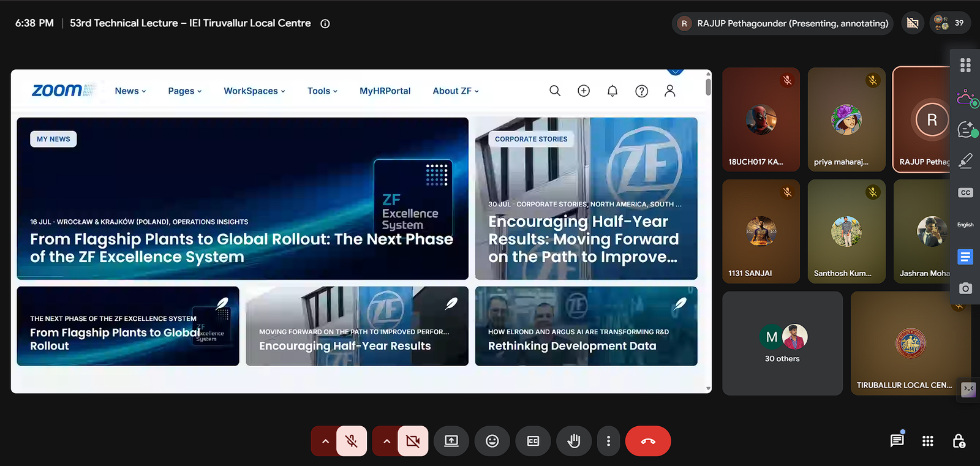
Task: Select the annotation pen sidebar icon
Action: coord(965,160)
